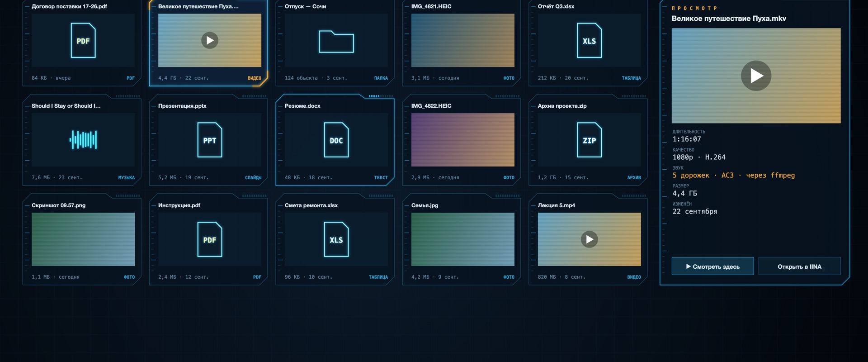Click the file name Договор поставки 17-26.pdf
868x362 pixels.
69,6
